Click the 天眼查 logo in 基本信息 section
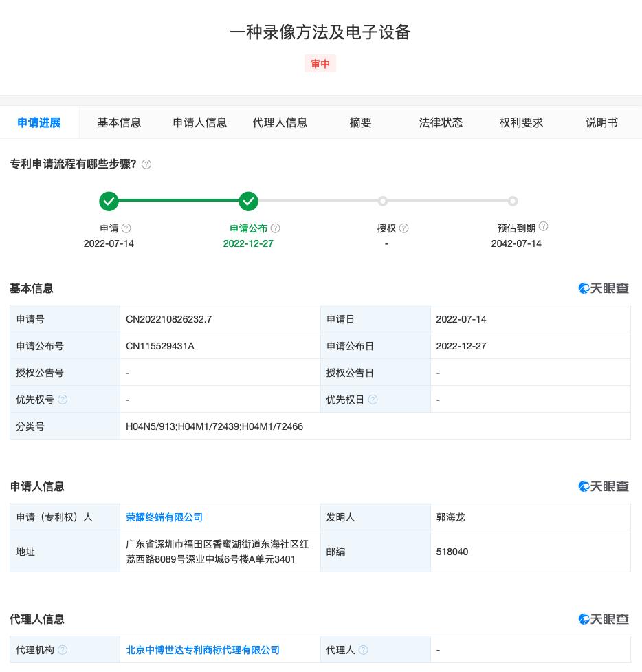Viewport: 642px width, 672px height. pyautogui.click(x=603, y=288)
